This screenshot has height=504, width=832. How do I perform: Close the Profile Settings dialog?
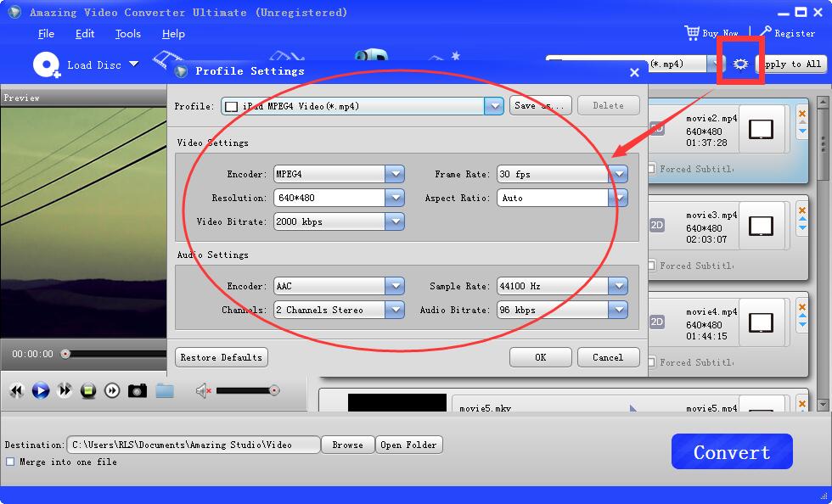pyautogui.click(x=634, y=72)
